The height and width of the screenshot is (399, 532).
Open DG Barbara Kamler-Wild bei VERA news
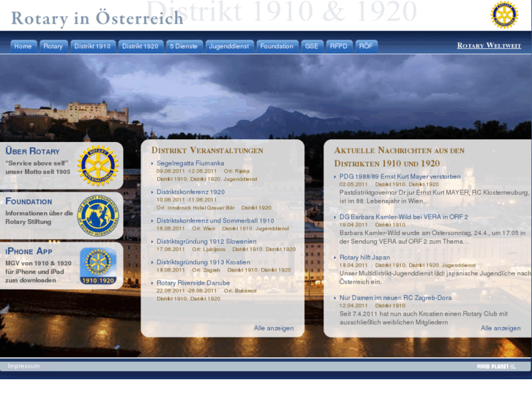click(404, 217)
